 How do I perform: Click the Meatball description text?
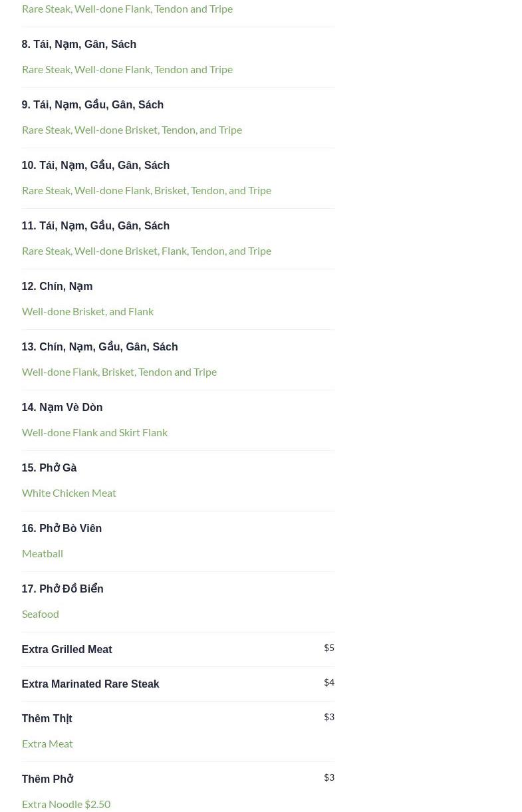point(42,553)
